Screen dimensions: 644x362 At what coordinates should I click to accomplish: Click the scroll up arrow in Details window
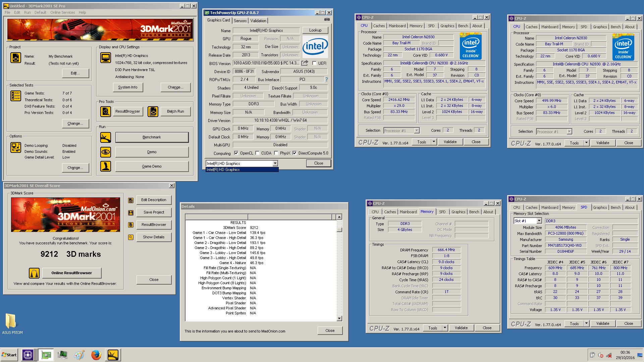[339, 217]
